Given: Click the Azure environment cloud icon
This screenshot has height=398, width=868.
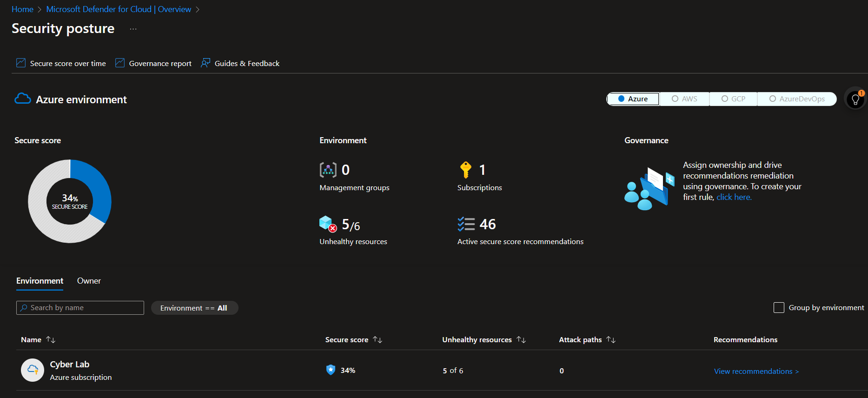Looking at the screenshot, I should (x=23, y=99).
